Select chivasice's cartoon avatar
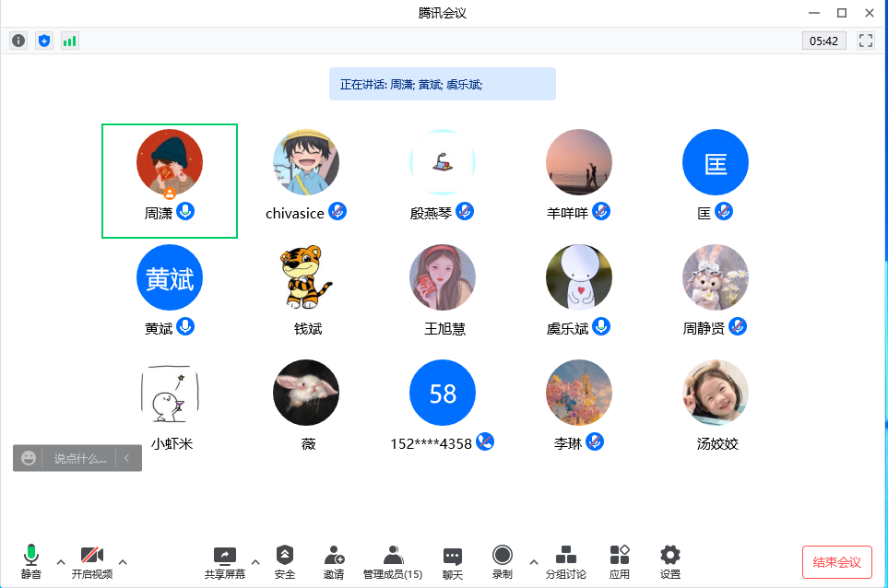This screenshot has height=588, width=888. click(306, 162)
